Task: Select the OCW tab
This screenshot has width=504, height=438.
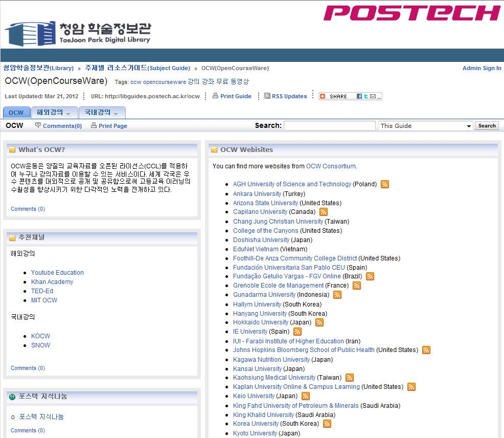Action: [x=16, y=113]
